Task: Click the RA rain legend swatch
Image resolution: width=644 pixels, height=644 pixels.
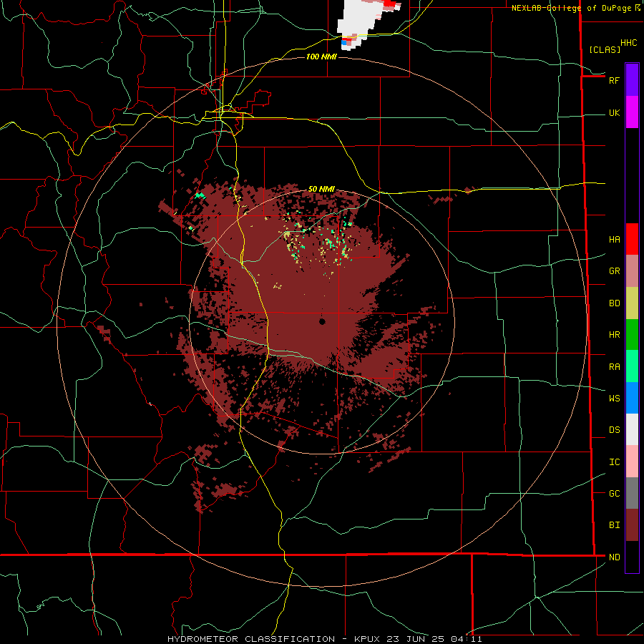Action: (632, 366)
